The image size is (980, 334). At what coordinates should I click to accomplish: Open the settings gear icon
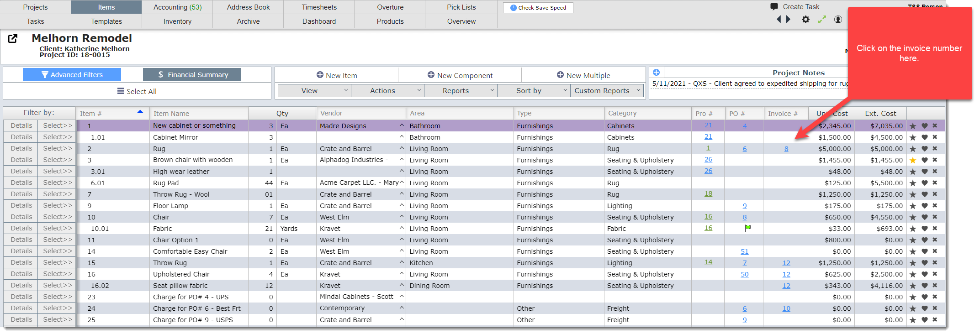pyautogui.click(x=805, y=20)
